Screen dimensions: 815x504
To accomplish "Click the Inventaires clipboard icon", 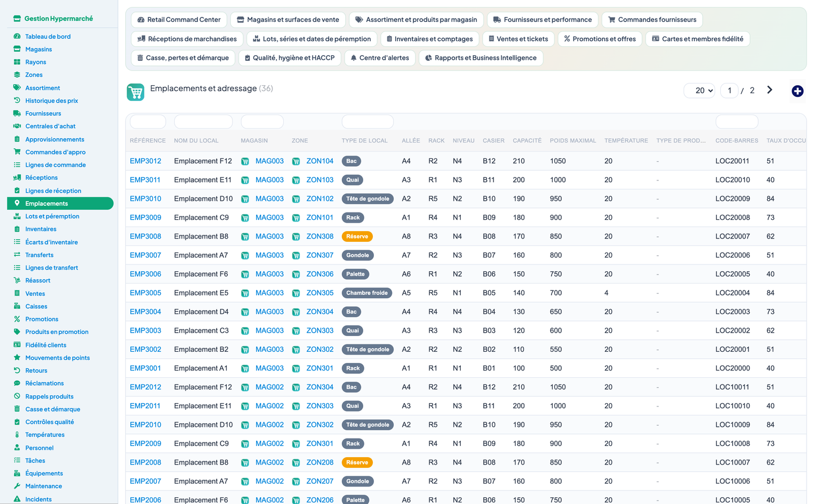I will pyautogui.click(x=17, y=229).
